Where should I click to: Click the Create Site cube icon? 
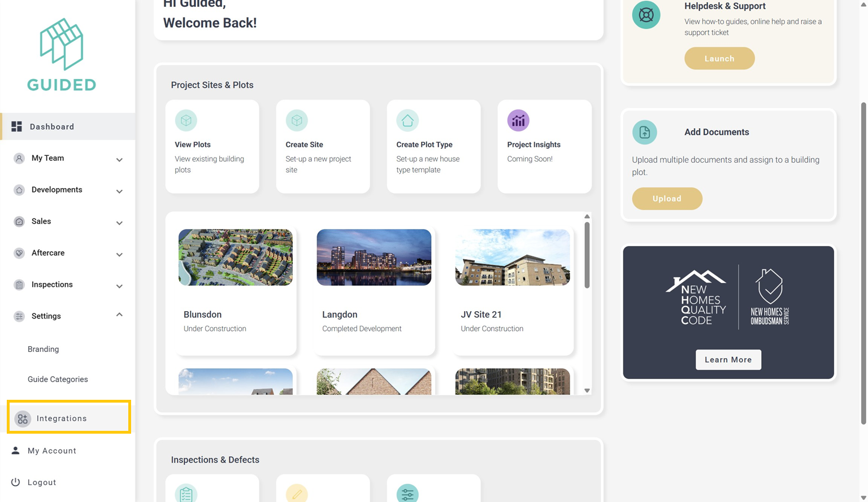tap(297, 120)
